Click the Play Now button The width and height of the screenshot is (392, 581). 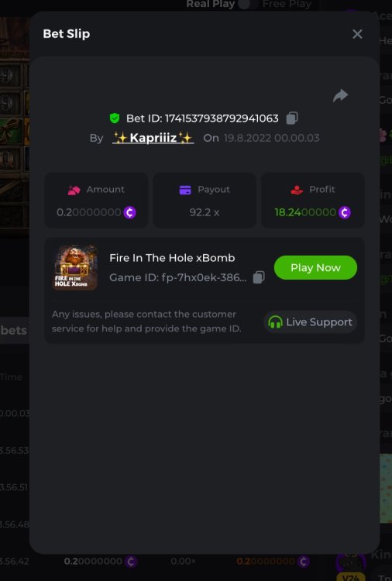click(x=315, y=267)
